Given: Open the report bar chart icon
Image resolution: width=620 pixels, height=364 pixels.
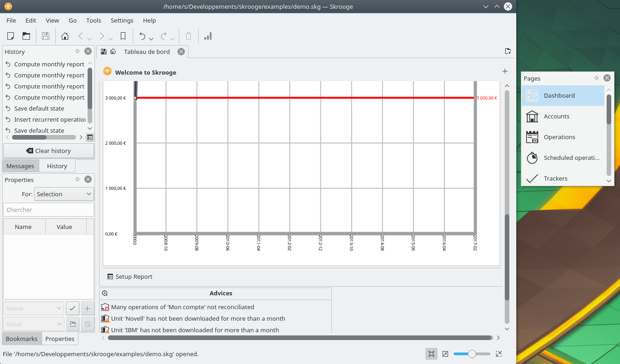Looking at the screenshot, I should tap(208, 36).
